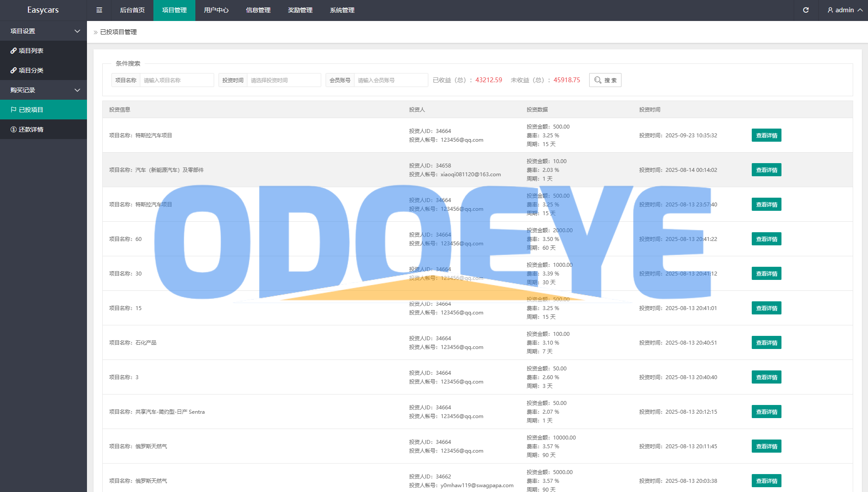Click the magnifier icon on search button
Image resolution: width=868 pixels, height=492 pixels.
click(x=597, y=80)
